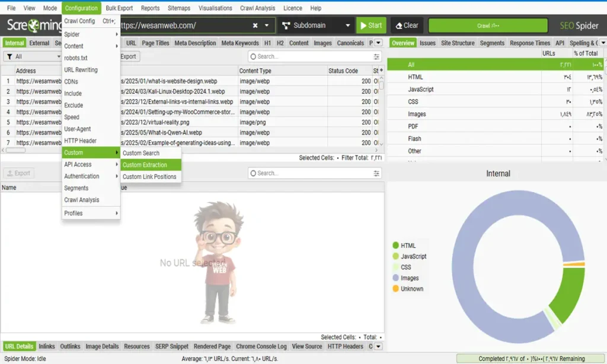Viewport: 607px width, 364px height.
Task: Expand the hidden bottom tabs overflow arrow
Action: [x=378, y=347]
